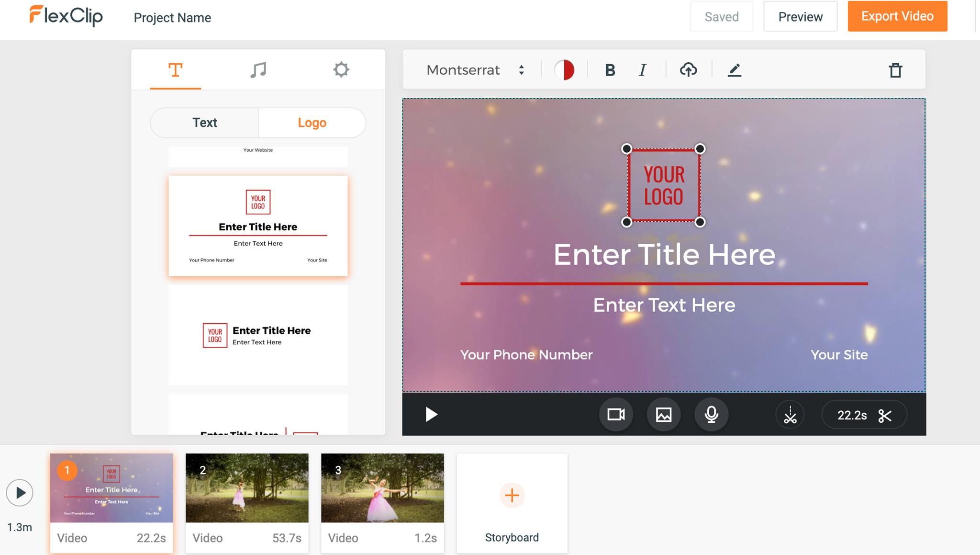Select the Logo toggle option
The width and height of the screenshot is (980, 555).
312,123
